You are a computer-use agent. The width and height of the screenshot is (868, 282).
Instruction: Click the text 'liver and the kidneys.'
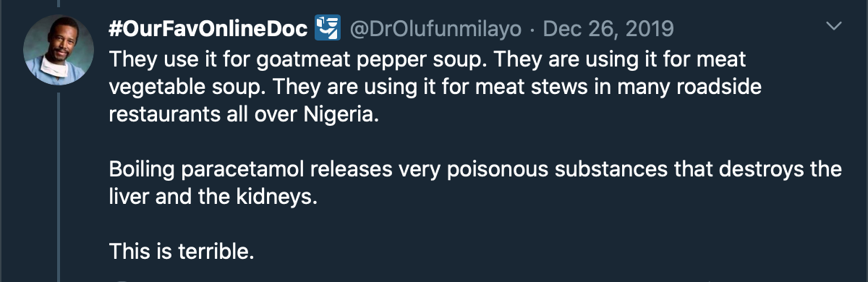pyautogui.click(x=213, y=197)
